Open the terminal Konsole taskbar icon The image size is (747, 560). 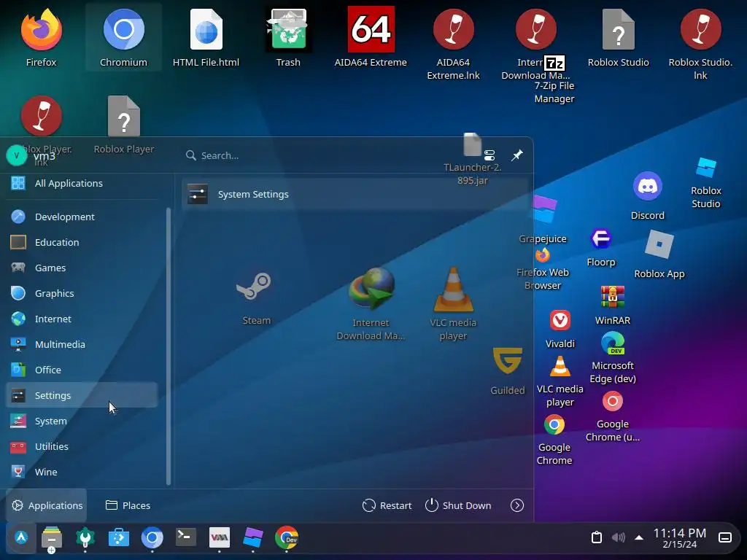(185, 537)
